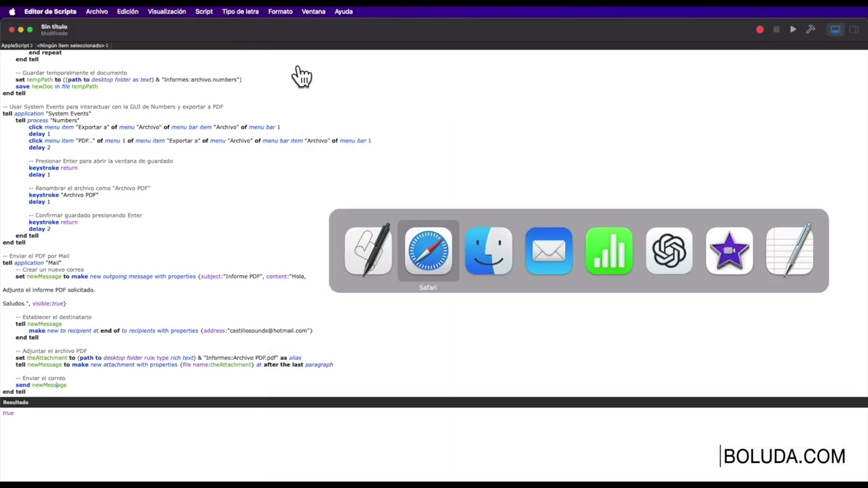
Task: Click the make new to recipient line
Action: (x=170, y=331)
